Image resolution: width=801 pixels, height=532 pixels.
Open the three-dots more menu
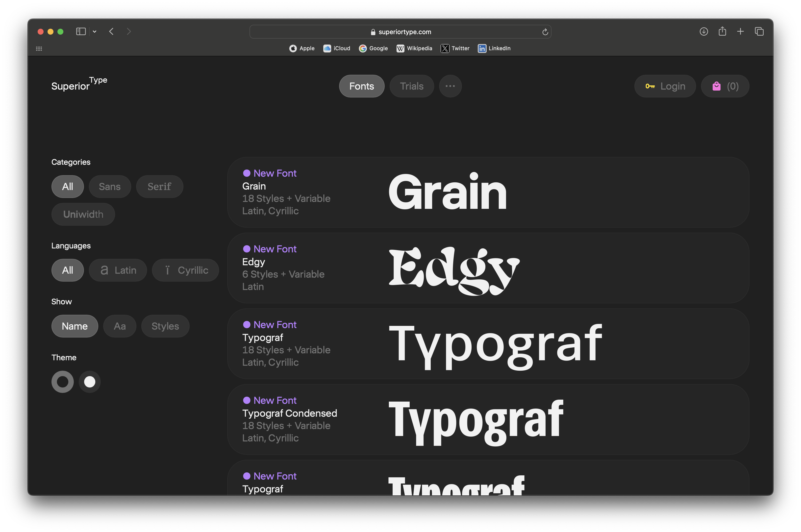450,86
